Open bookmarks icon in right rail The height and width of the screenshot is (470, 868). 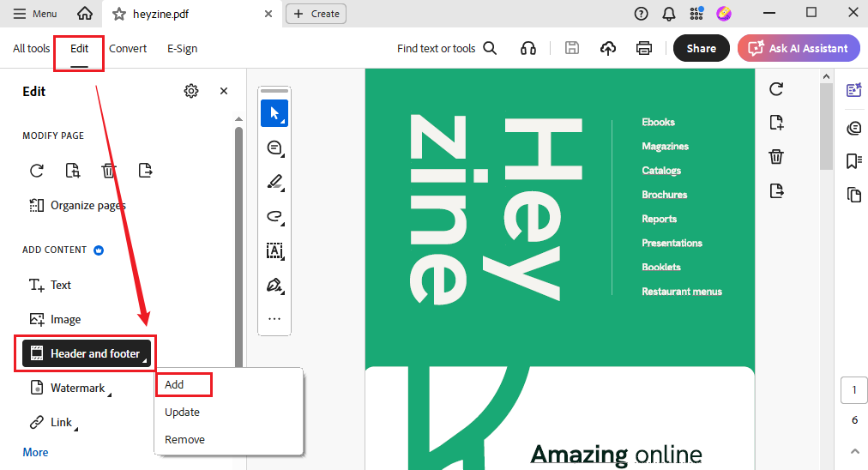[x=854, y=161]
